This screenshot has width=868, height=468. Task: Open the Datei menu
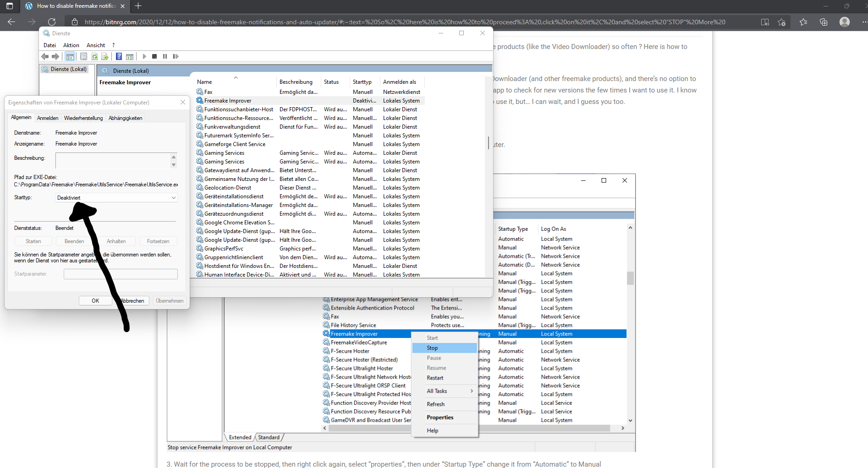pos(49,45)
